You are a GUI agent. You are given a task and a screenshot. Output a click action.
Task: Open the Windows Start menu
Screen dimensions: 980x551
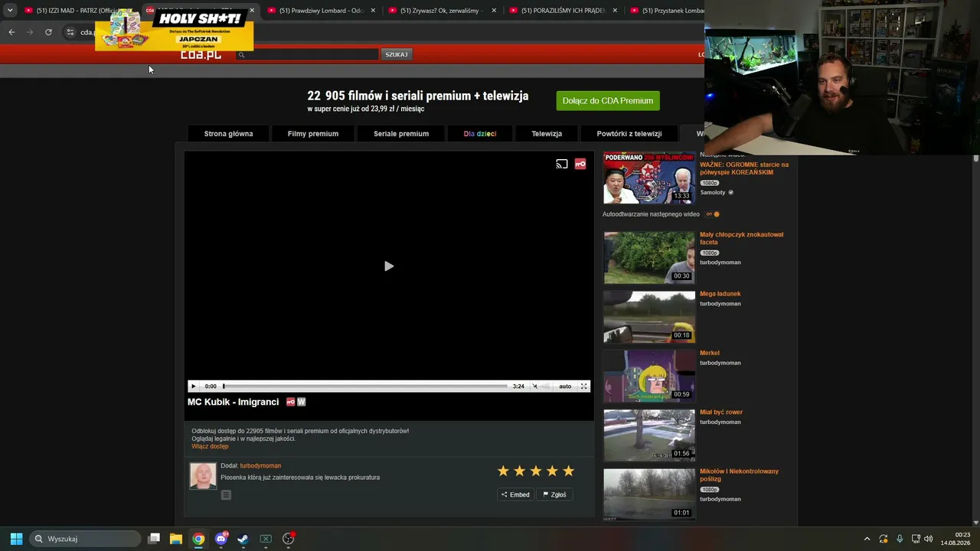16,539
